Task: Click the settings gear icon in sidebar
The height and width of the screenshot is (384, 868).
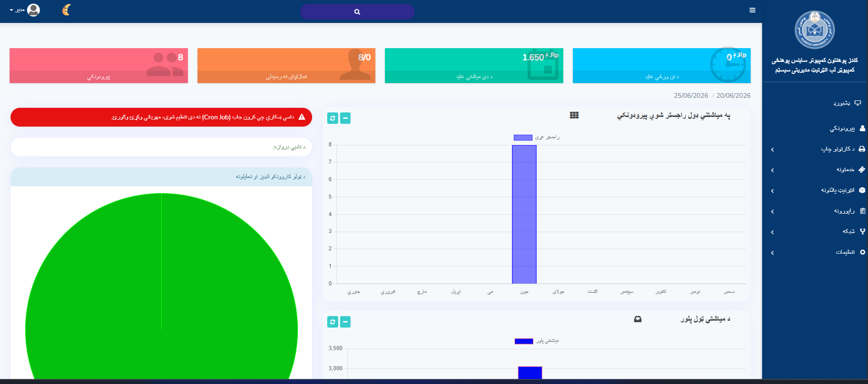Action: click(x=863, y=252)
